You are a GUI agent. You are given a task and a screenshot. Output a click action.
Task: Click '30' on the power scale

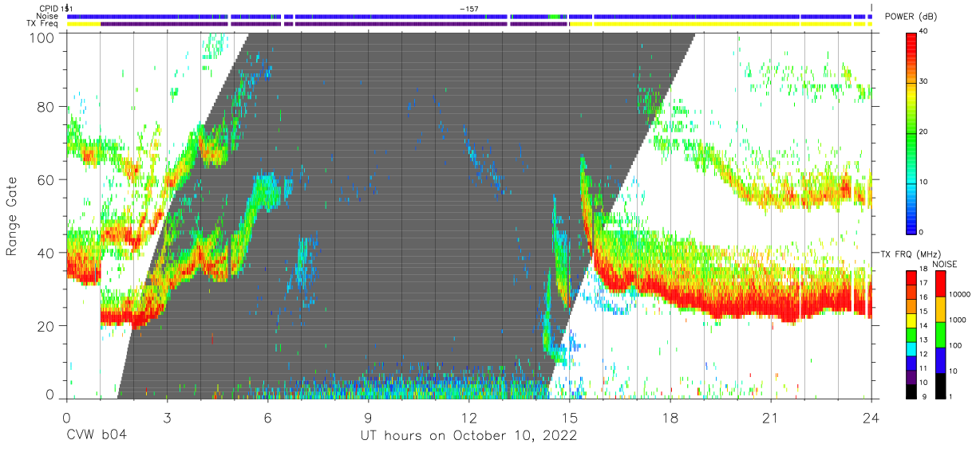click(x=925, y=81)
